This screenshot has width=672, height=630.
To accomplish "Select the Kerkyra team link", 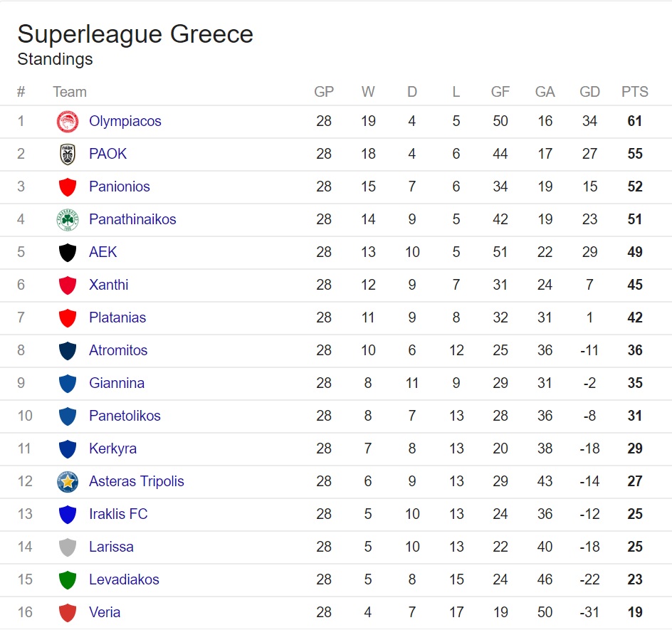I will pyautogui.click(x=112, y=448).
